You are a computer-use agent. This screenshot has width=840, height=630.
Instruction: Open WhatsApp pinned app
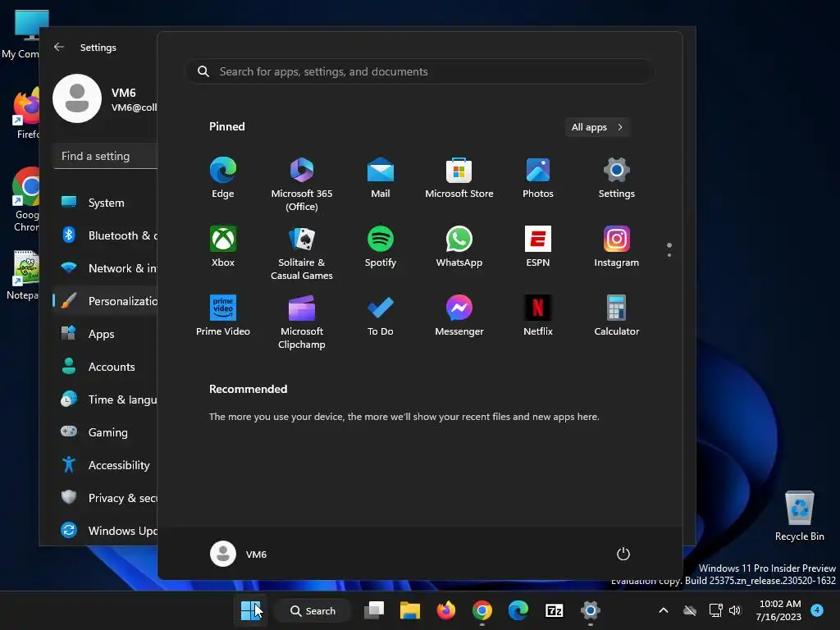point(459,246)
